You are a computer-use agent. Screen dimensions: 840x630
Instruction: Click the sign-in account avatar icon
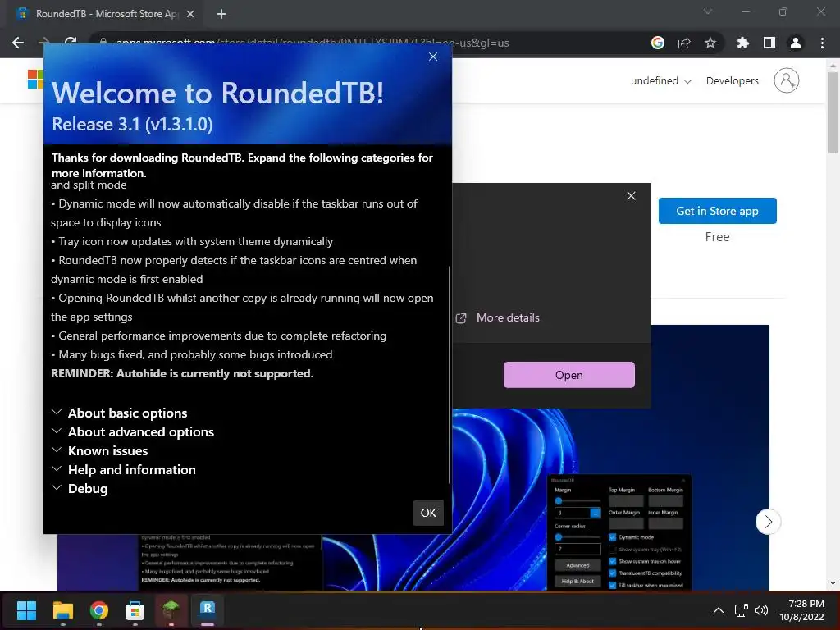coord(786,81)
